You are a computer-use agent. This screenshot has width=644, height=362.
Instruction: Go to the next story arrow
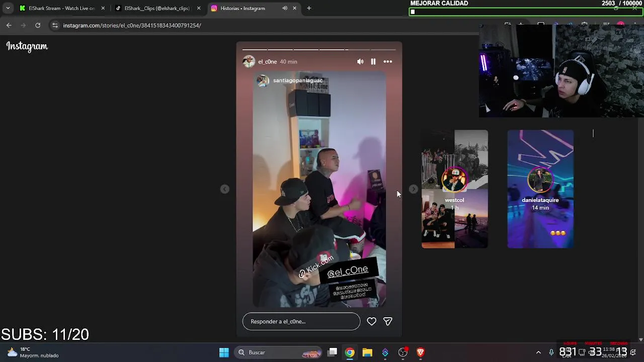(x=413, y=189)
